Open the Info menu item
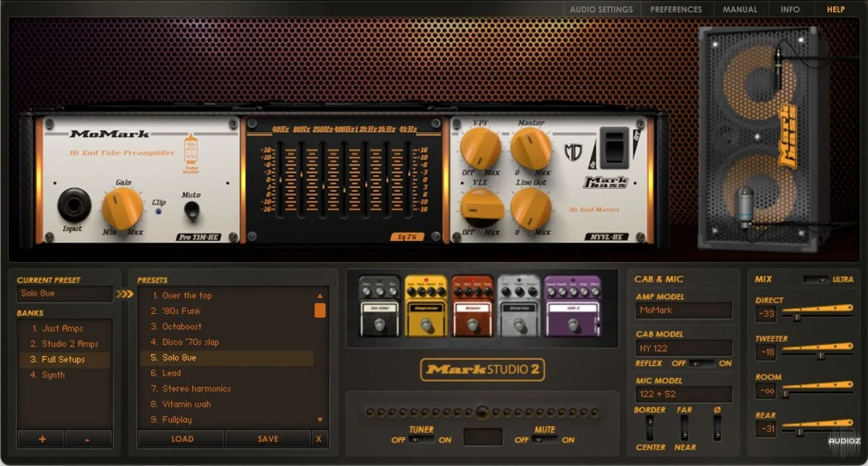Image resolution: width=868 pixels, height=466 pixels. click(x=790, y=9)
